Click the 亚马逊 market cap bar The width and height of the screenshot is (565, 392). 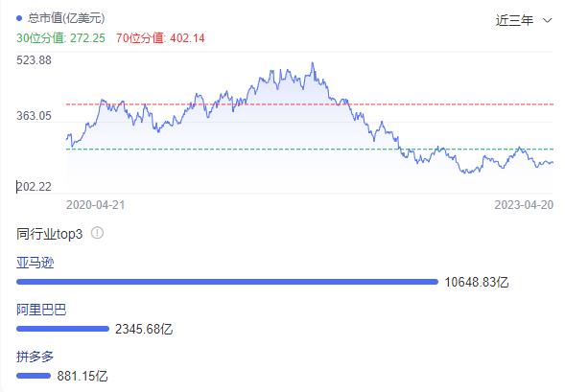[227, 282]
